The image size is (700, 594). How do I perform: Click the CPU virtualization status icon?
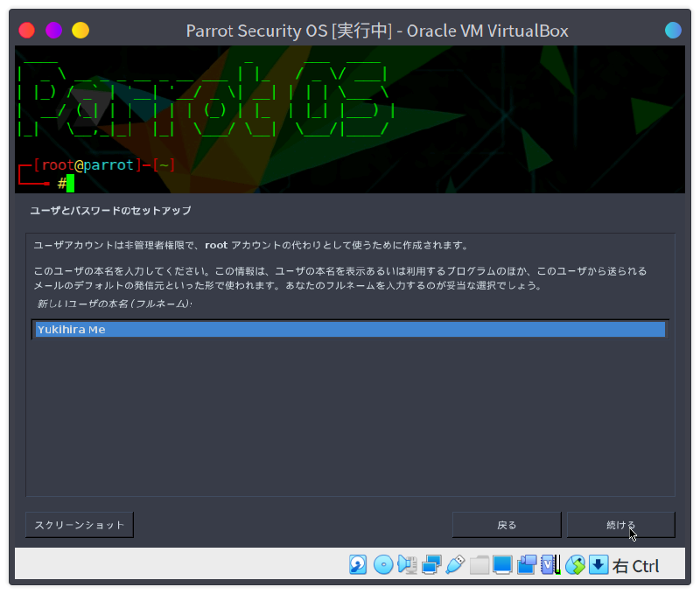click(x=550, y=564)
